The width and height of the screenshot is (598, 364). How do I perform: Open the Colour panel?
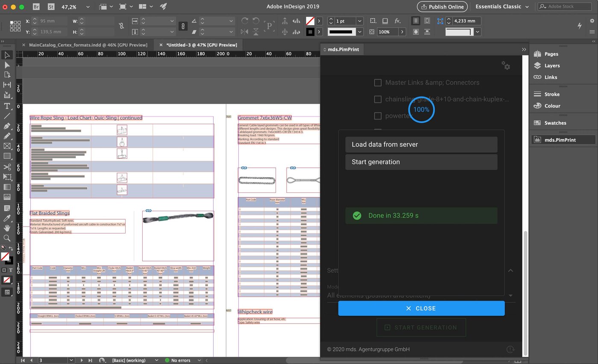click(552, 106)
